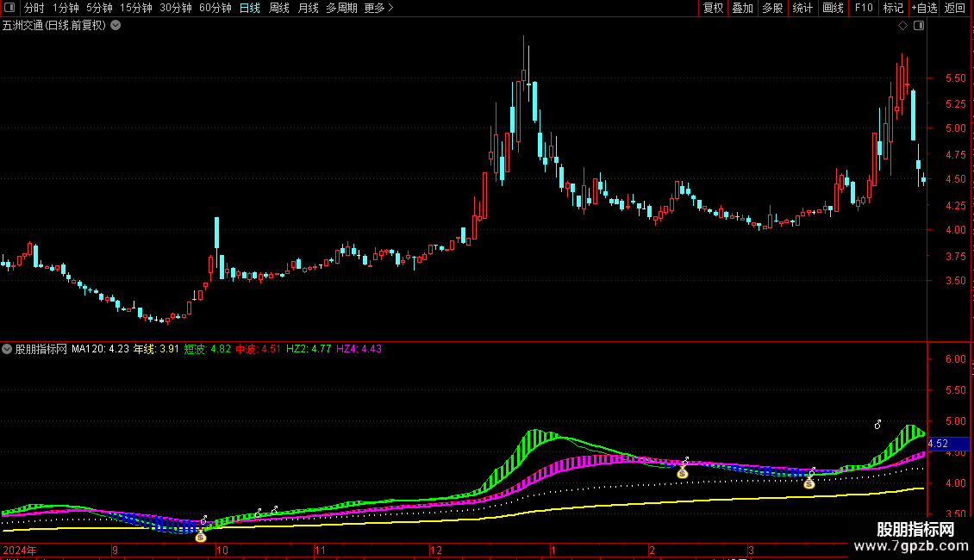974x560 pixels.
Task: Click the money bag signal in mid-March
Action: pos(809,483)
